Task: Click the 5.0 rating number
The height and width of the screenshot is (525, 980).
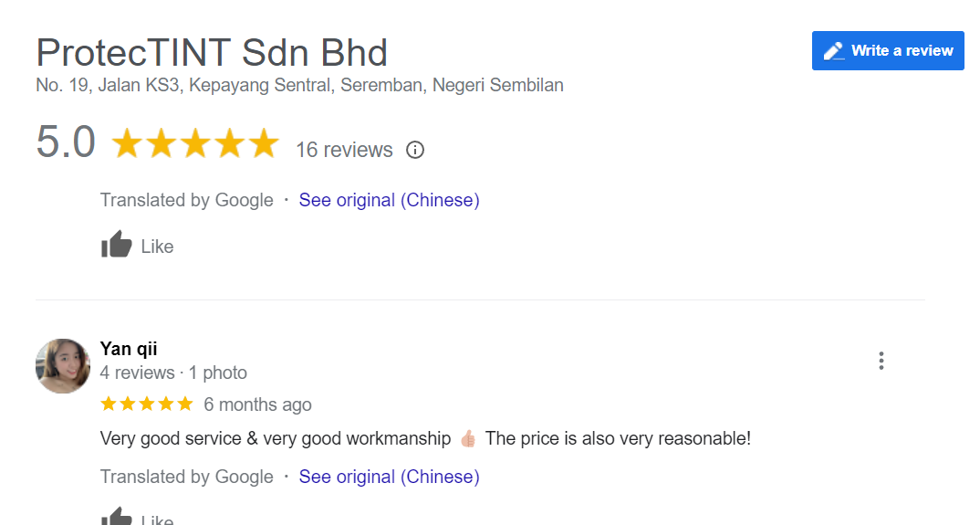Action: pyautogui.click(x=66, y=143)
